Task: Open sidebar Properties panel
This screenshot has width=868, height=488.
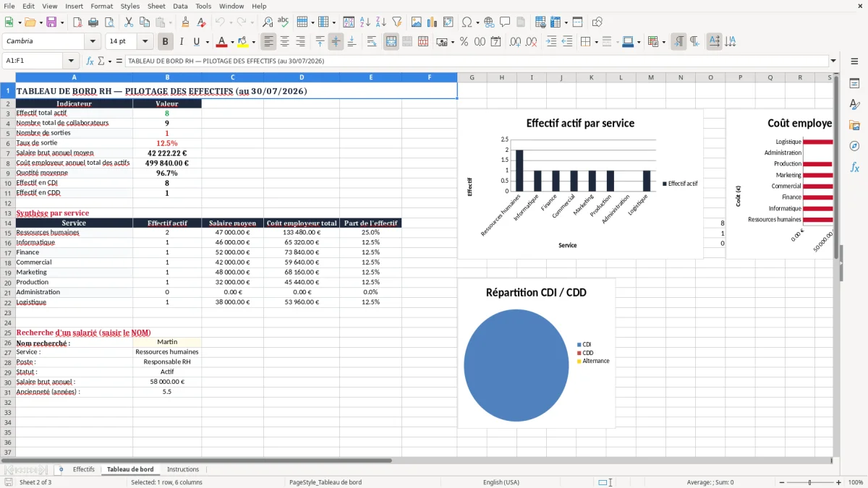Action: click(x=854, y=83)
